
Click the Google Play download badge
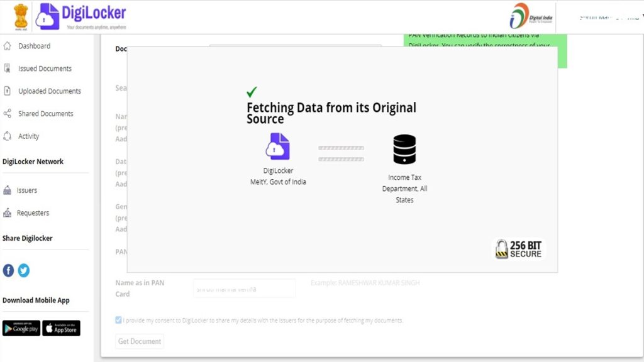point(21,328)
